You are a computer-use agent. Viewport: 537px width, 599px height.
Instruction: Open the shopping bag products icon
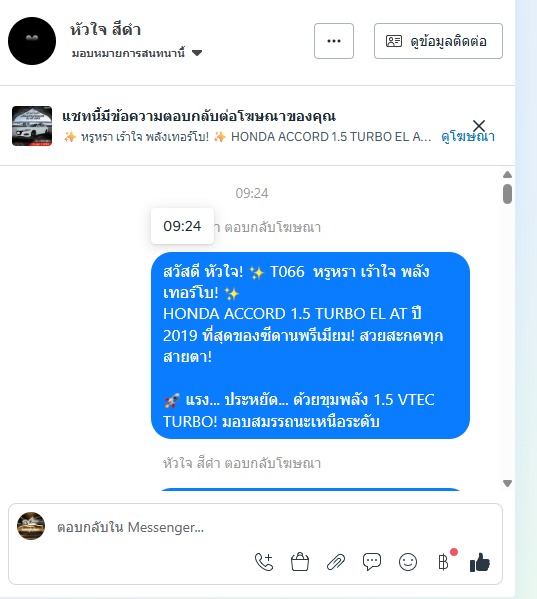300,562
